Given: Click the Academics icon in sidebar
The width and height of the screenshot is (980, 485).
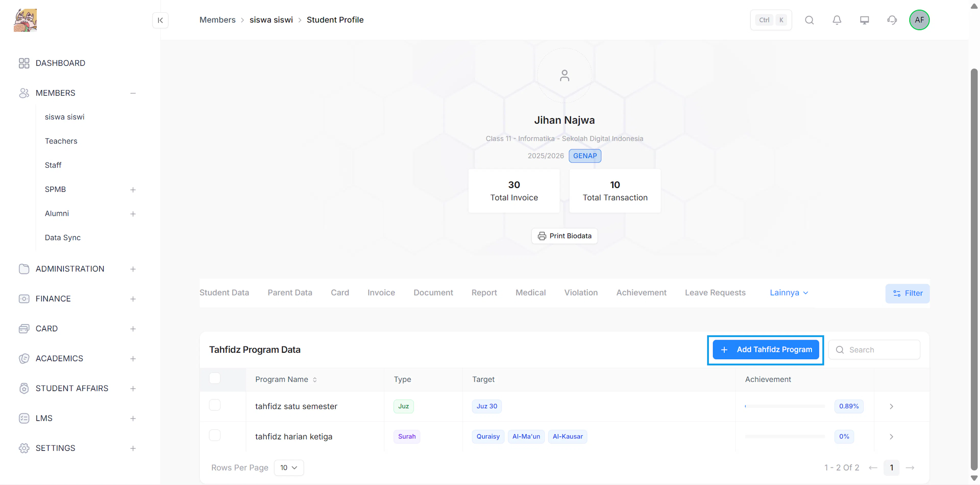Looking at the screenshot, I should (x=24, y=359).
